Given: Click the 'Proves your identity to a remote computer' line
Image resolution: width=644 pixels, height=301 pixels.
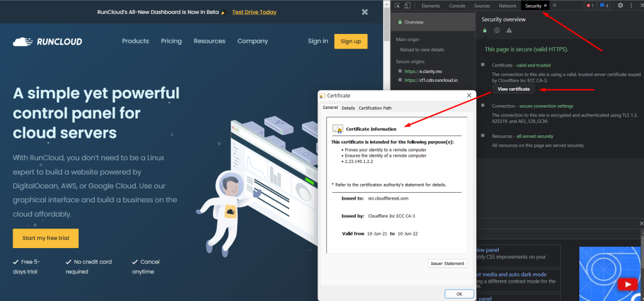Looking at the screenshot, I should (386, 150).
